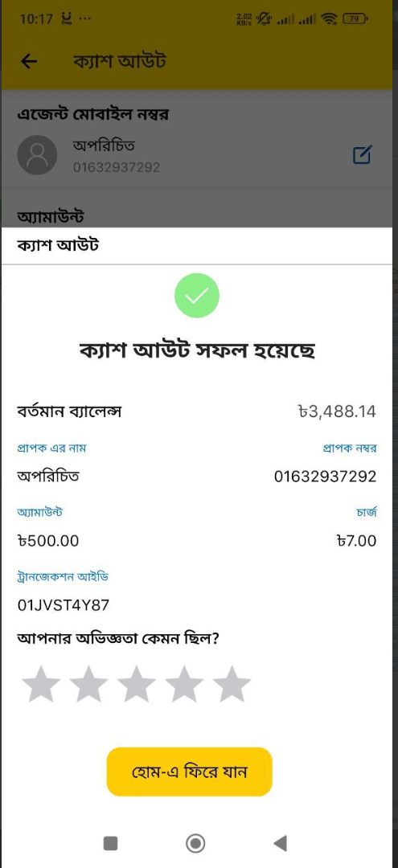398x868 pixels.
Task: Tap the agent profile avatar icon
Action: 37,155
